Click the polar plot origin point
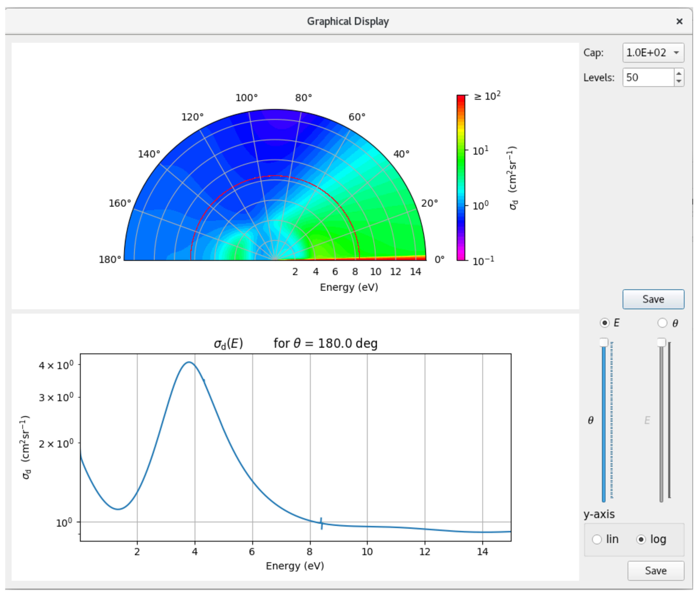The width and height of the screenshot is (700, 595). click(x=275, y=260)
